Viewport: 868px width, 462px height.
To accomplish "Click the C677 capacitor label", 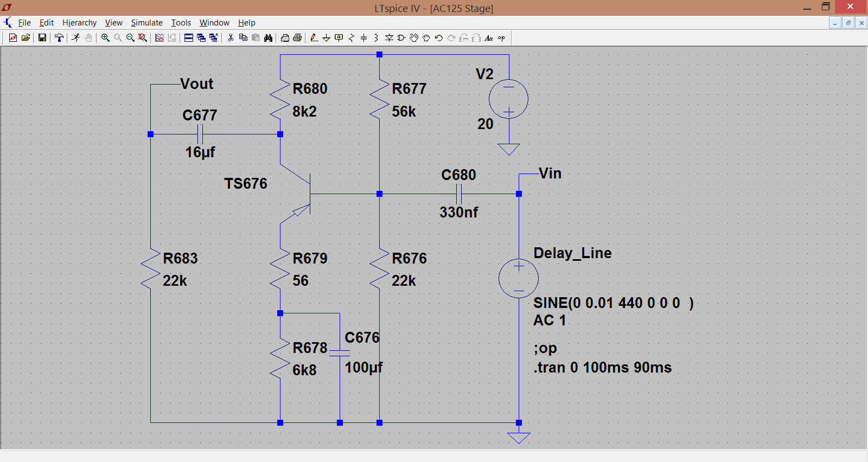I will click(200, 116).
